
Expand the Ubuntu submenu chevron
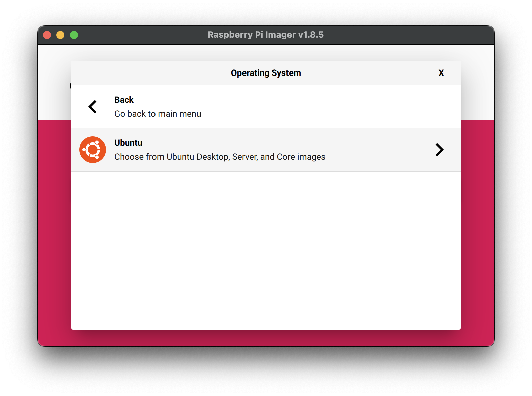pyautogui.click(x=439, y=150)
